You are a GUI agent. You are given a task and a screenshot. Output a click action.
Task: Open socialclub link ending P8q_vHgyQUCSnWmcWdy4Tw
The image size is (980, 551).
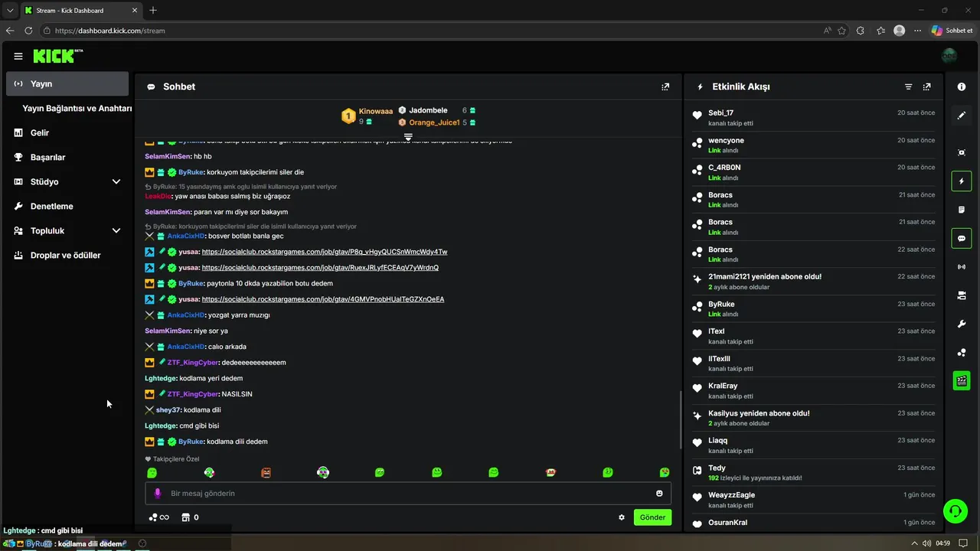point(325,252)
